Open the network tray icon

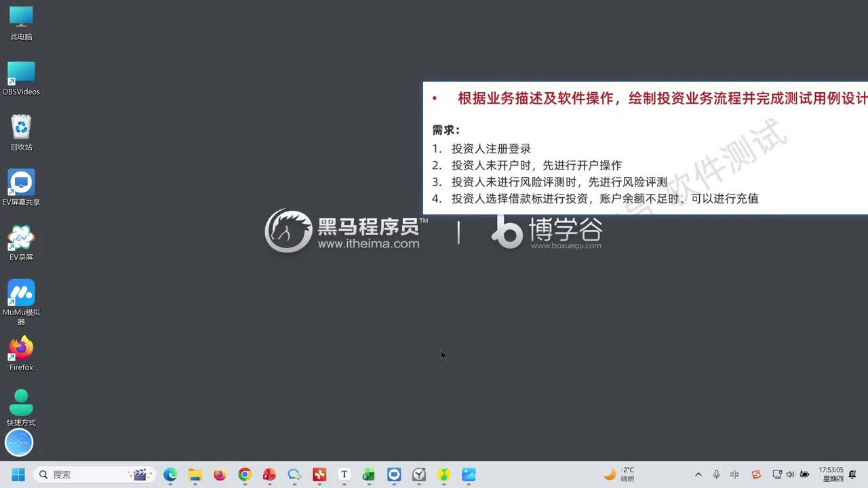tap(777, 474)
